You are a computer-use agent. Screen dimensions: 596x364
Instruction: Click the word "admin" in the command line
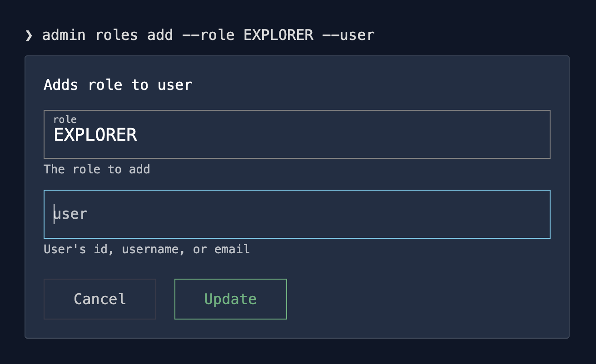click(x=64, y=35)
